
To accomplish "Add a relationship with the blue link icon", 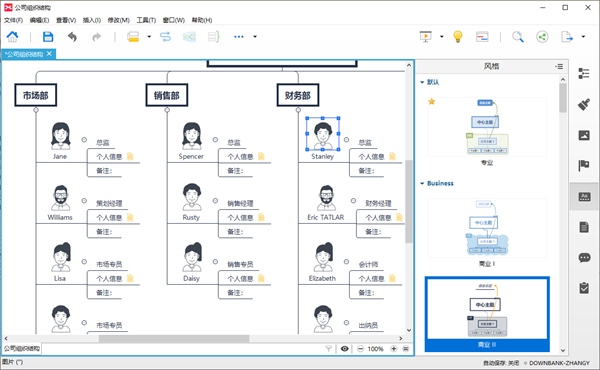I will point(165,37).
